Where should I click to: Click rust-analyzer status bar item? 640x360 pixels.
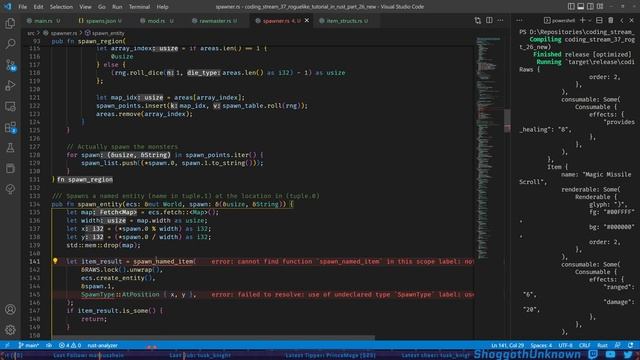pos(102,345)
